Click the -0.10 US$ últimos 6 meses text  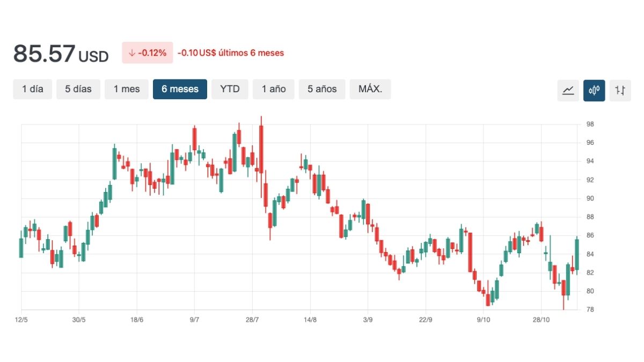[x=231, y=53]
